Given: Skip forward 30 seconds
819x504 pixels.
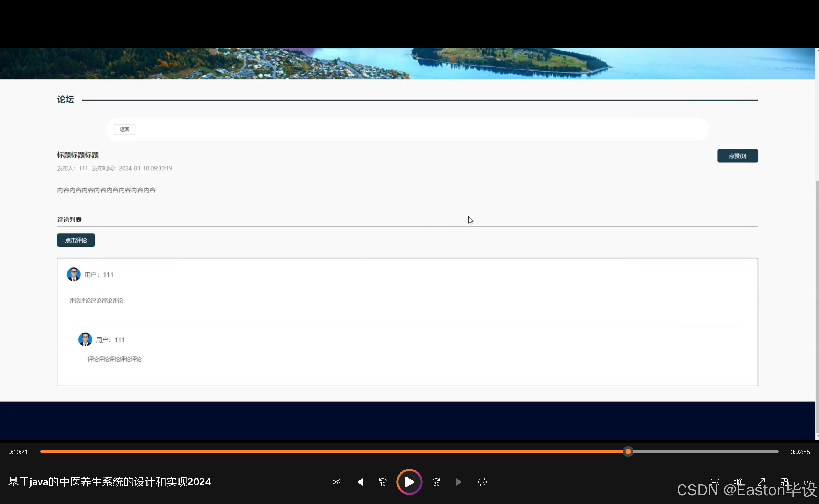Looking at the screenshot, I should tap(436, 482).
